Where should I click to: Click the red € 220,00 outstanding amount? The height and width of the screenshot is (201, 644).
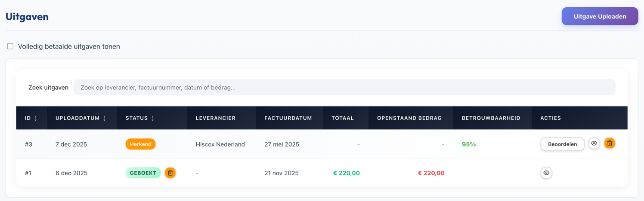click(431, 173)
